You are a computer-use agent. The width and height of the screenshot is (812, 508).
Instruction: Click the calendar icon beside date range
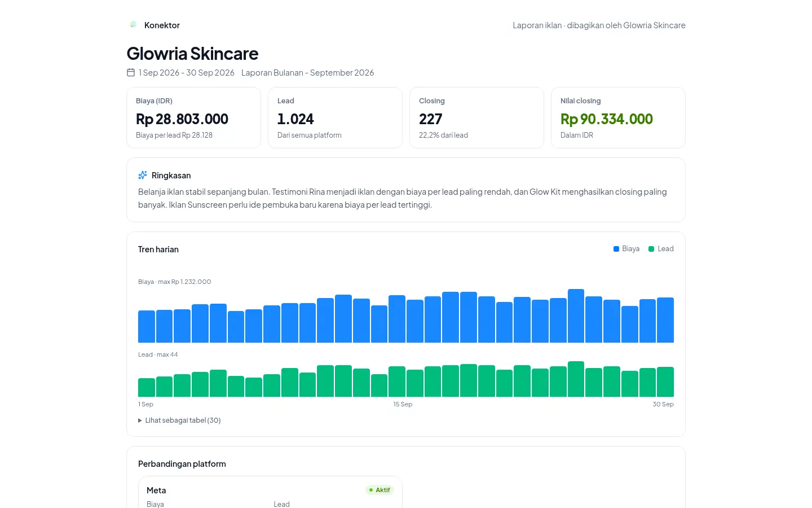131,72
